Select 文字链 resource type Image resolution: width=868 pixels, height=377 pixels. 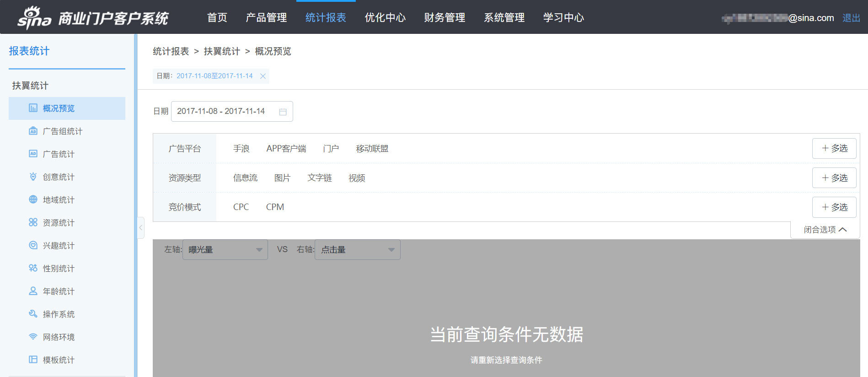click(319, 178)
